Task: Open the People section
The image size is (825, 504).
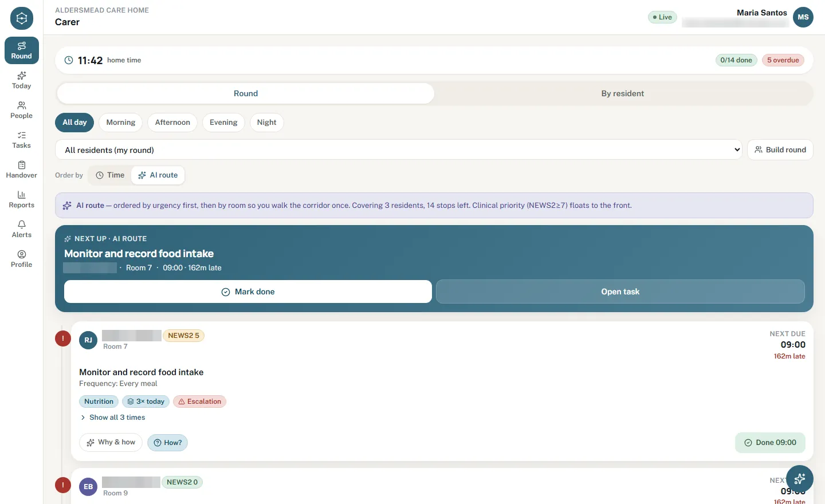Action: pyautogui.click(x=22, y=110)
